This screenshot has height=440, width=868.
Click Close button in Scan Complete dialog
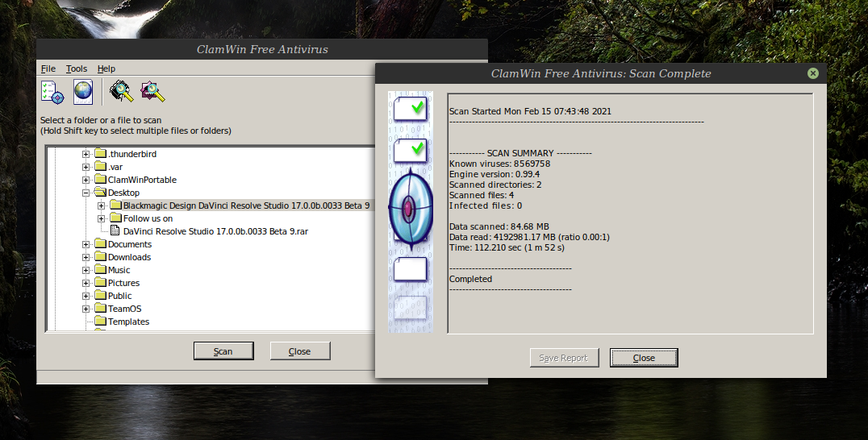click(x=644, y=358)
